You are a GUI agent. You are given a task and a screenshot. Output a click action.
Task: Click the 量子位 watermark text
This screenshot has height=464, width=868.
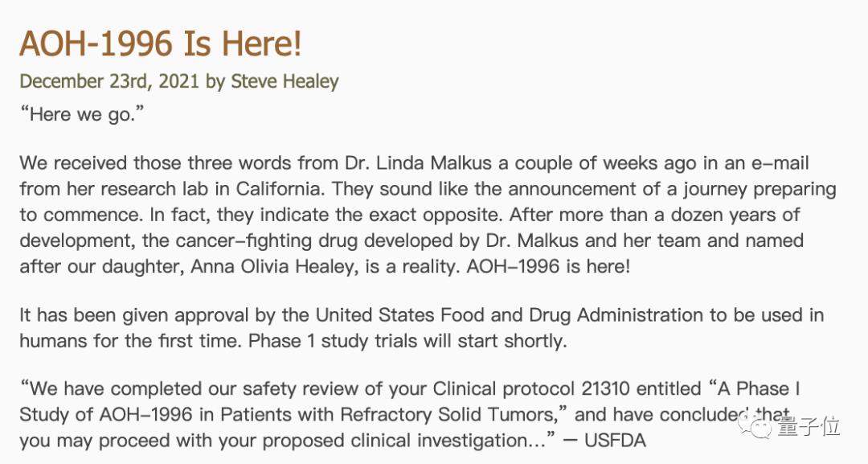coord(807,426)
